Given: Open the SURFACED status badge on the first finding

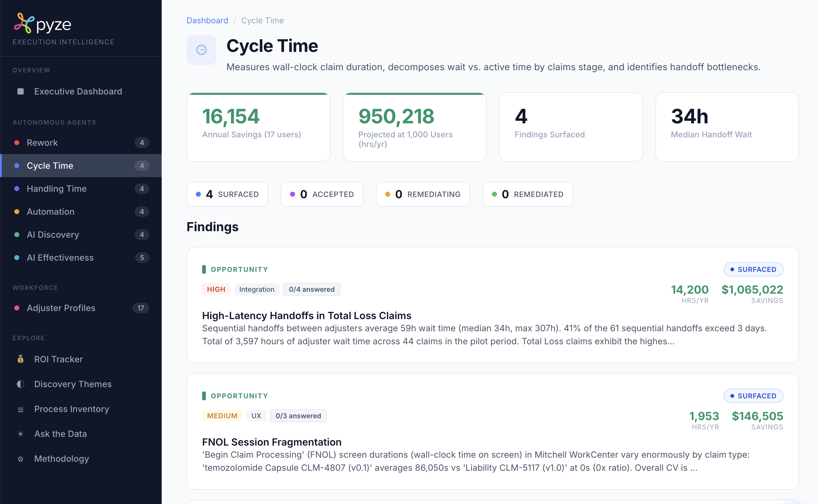Looking at the screenshot, I should [x=753, y=269].
